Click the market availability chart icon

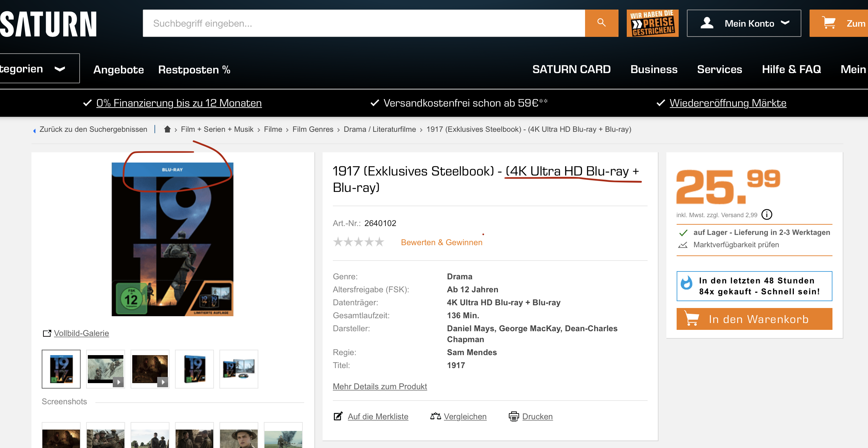tap(683, 244)
